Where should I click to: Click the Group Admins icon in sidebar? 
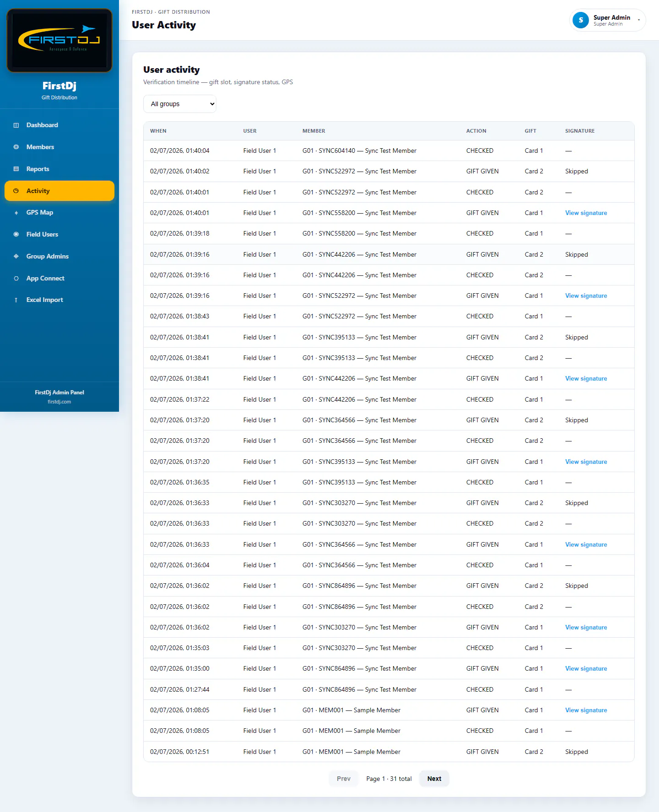click(16, 257)
